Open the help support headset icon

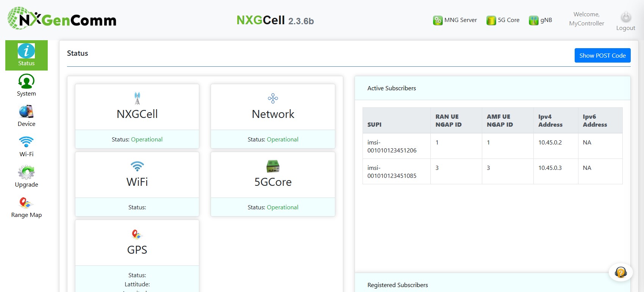click(x=621, y=272)
